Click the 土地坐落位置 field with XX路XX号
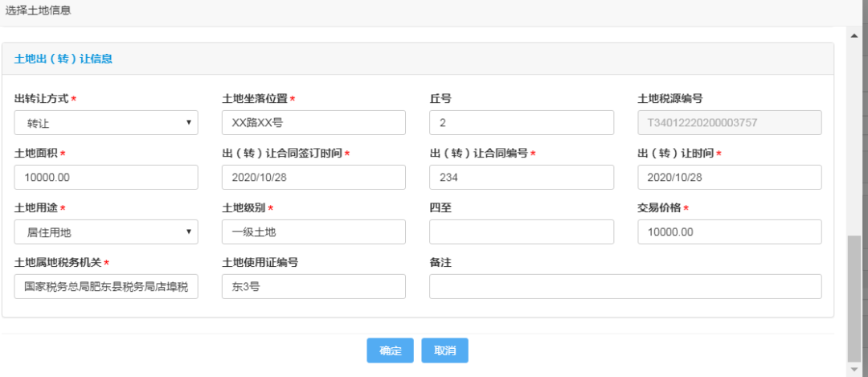Image resolution: width=868 pixels, height=377 pixels. tap(313, 123)
